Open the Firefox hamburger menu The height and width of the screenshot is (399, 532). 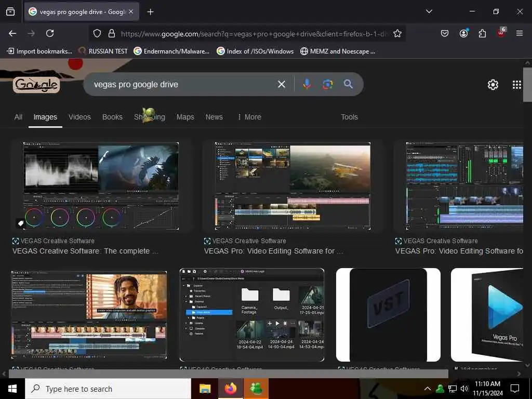point(520,33)
